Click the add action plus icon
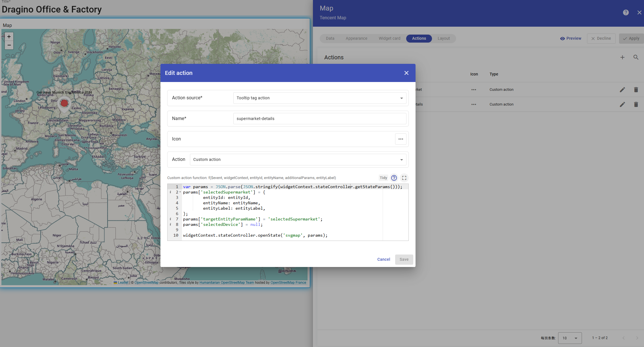644x347 pixels. click(622, 57)
